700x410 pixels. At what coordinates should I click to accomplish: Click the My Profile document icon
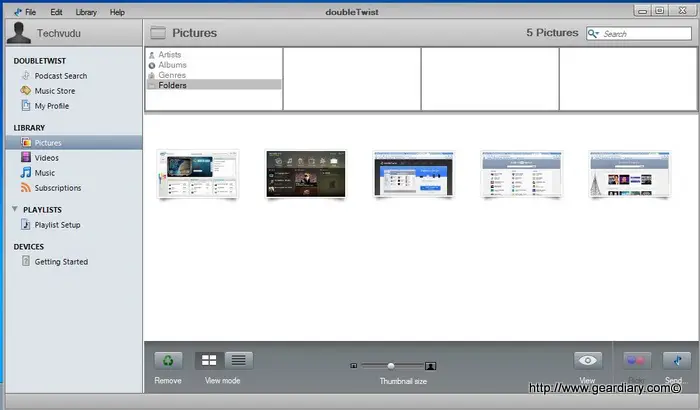pos(26,105)
